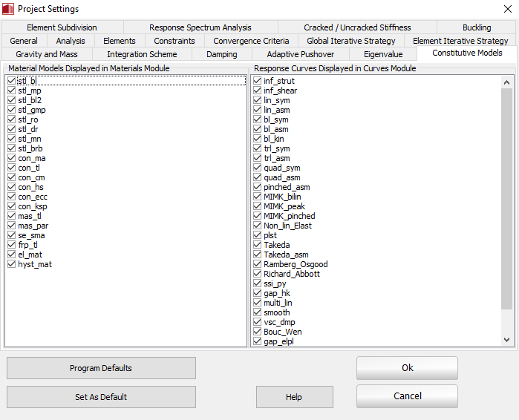Disable the hyst_mat material model checkbox
Image resolution: width=519 pixels, height=420 pixels.
click(x=11, y=264)
